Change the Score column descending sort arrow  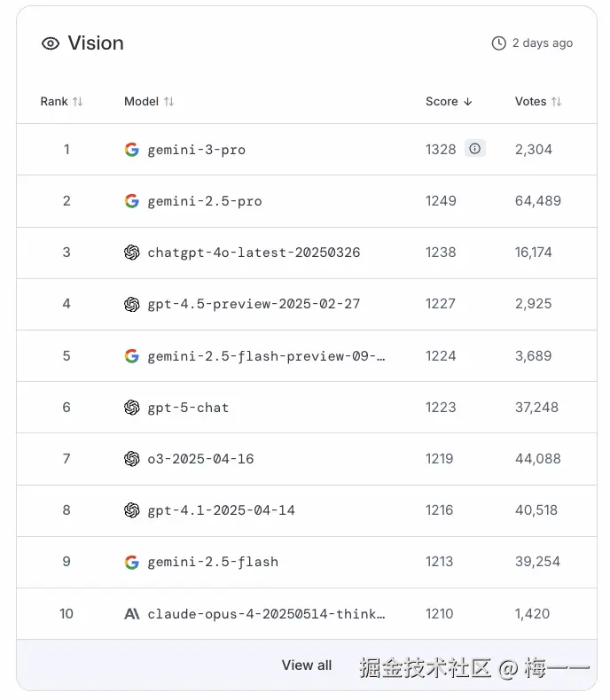pos(468,102)
